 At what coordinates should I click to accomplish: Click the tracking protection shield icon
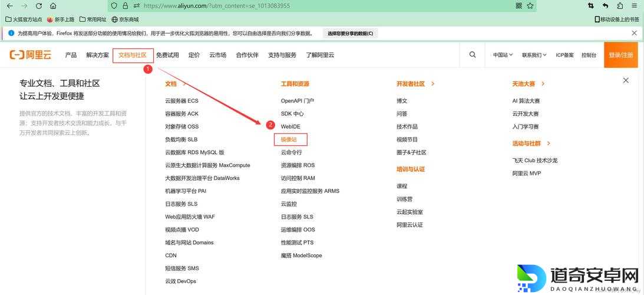point(114,6)
